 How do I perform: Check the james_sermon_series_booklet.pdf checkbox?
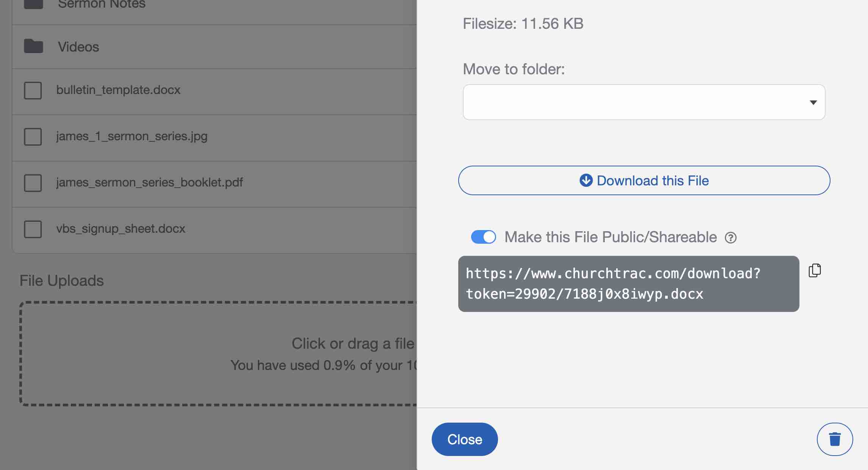(x=33, y=183)
